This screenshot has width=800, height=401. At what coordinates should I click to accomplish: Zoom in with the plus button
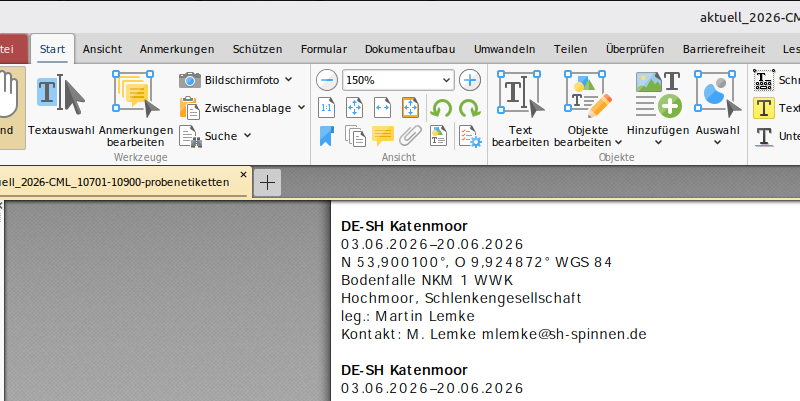click(470, 80)
